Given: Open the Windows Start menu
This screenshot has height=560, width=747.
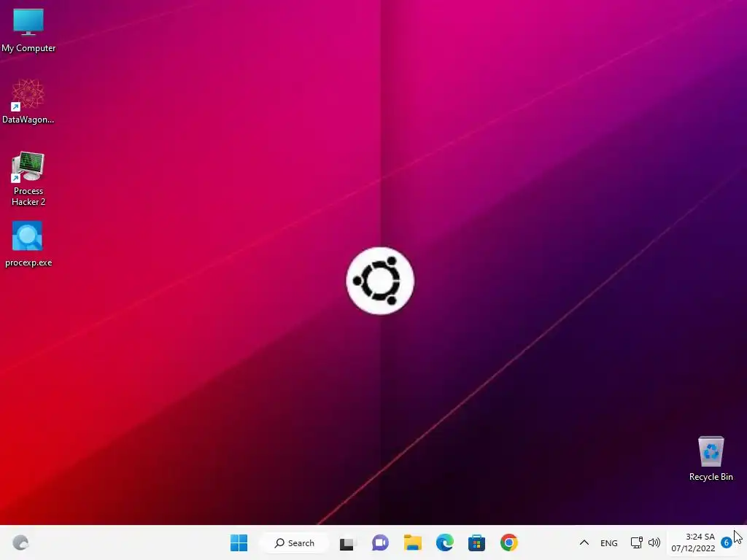Looking at the screenshot, I should click(x=239, y=542).
